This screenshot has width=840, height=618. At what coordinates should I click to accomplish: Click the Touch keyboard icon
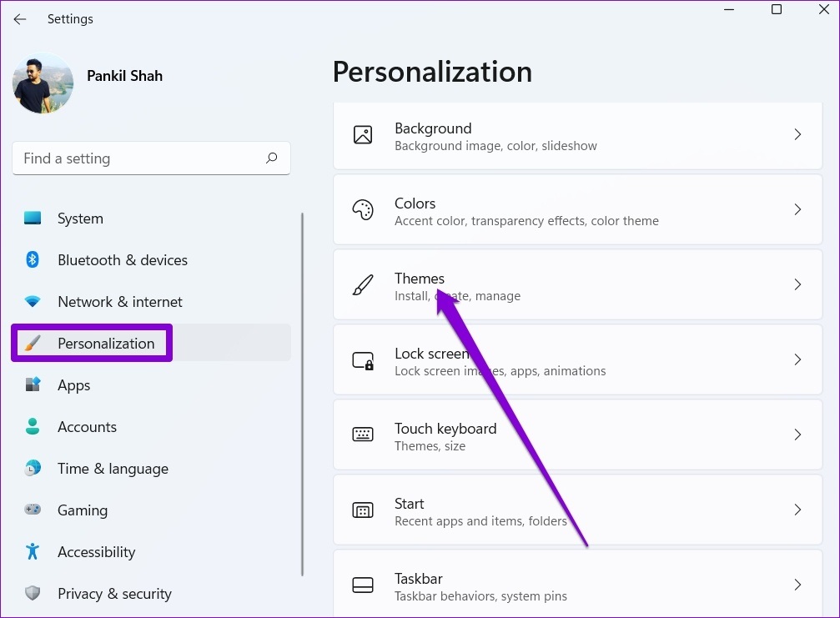pyautogui.click(x=363, y=435)
